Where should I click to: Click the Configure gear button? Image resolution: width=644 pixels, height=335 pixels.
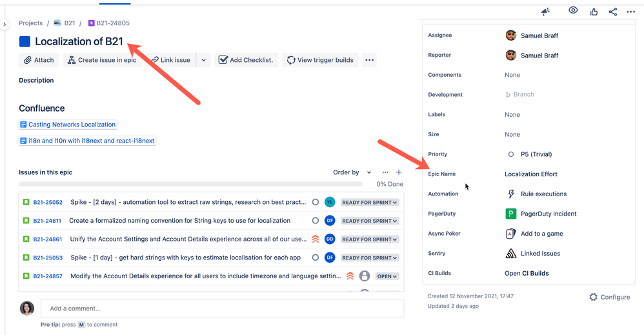(610, 297)
